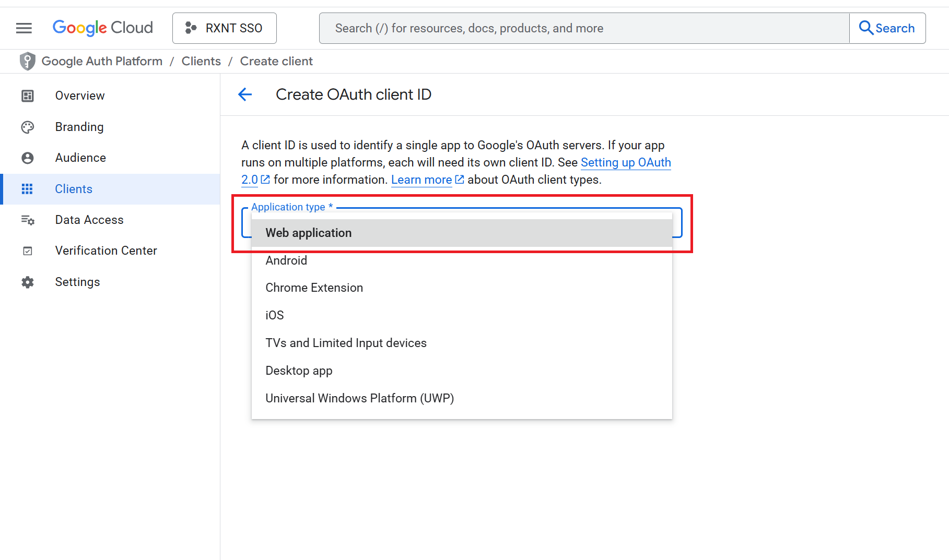
Task: Click the Google Cloud logo
Action: point(103,28)
